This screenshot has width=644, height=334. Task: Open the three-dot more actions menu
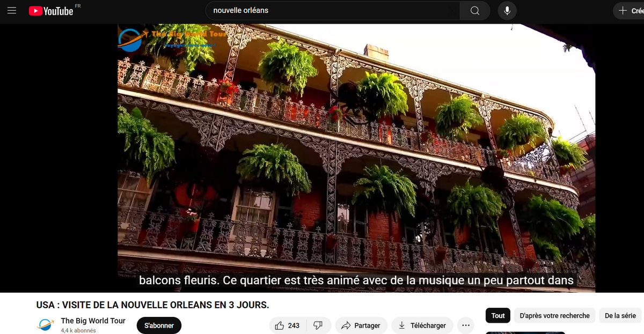(x=465, y=325)
